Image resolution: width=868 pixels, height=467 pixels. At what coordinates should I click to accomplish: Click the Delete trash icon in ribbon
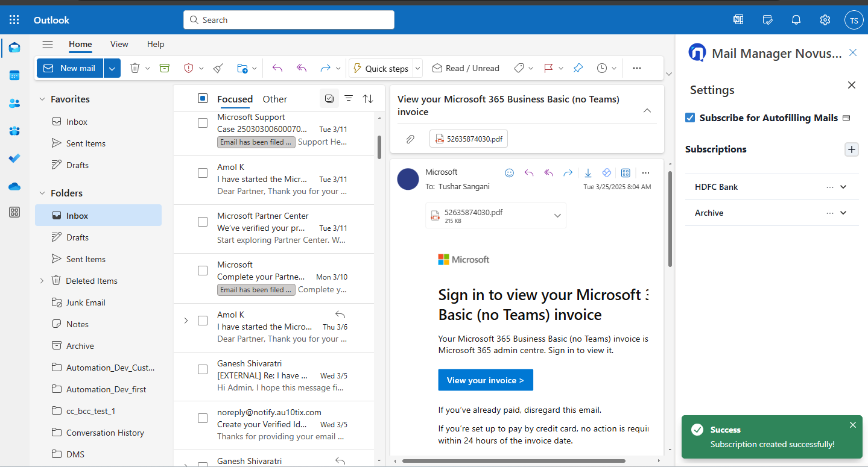(135, 68)
